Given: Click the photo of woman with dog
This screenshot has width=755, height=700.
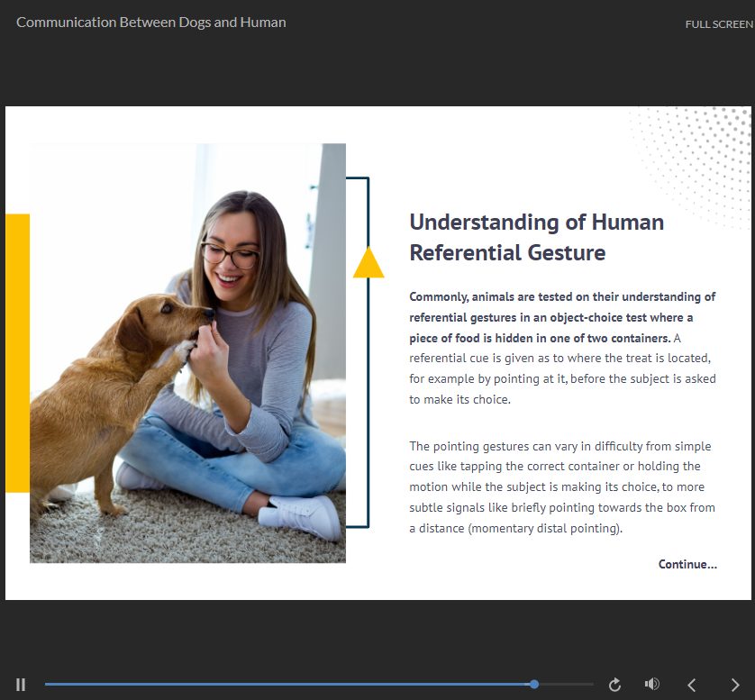Looking at the screenshot, I should pos(187,353).
